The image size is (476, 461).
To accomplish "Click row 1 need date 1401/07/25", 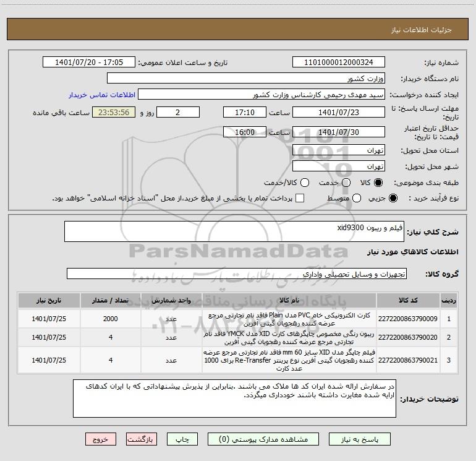I will pyautogui.click(x=49, y=319).
